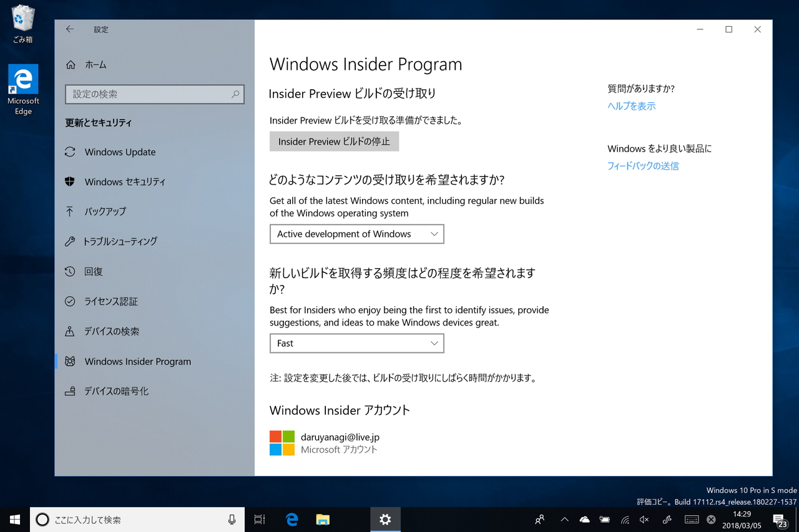This screenshot has width=799, height=532.
Task: Launch Microsoft Edge from the taskbar
Action: click(291, 519)
